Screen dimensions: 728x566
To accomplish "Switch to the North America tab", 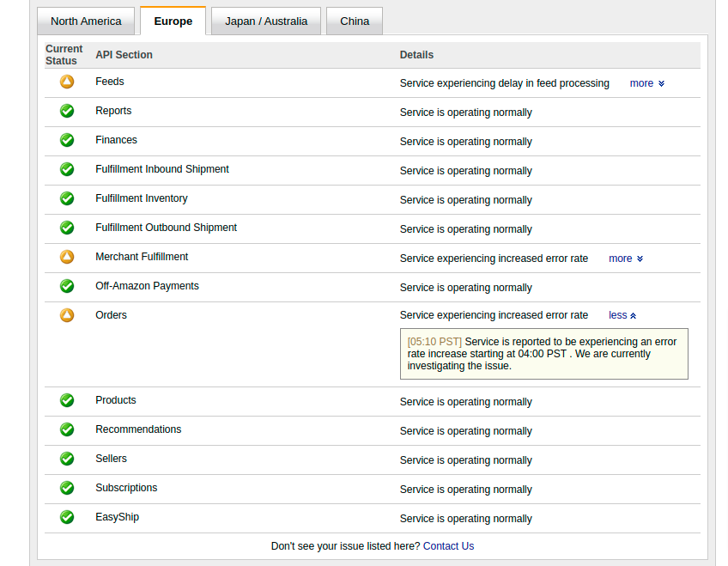I will [x=86, y=21].
